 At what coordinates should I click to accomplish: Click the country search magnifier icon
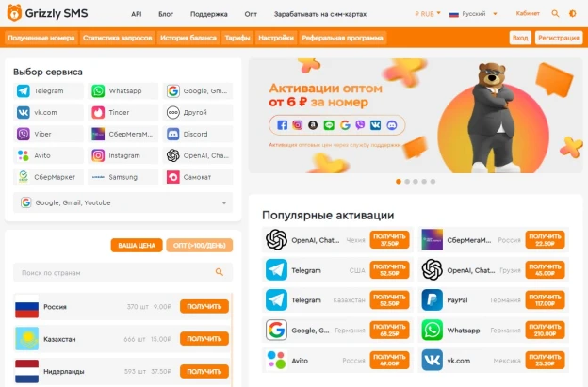pos(220,272)
